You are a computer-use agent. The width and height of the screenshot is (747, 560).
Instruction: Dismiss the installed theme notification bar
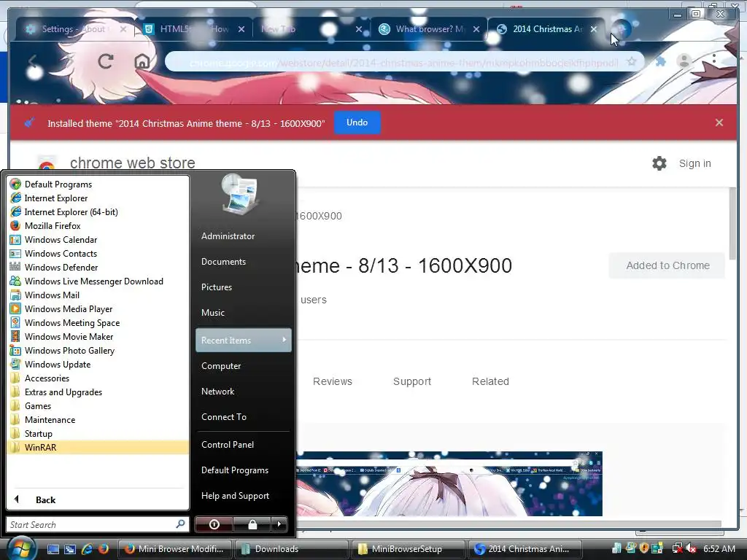[719, 122]
